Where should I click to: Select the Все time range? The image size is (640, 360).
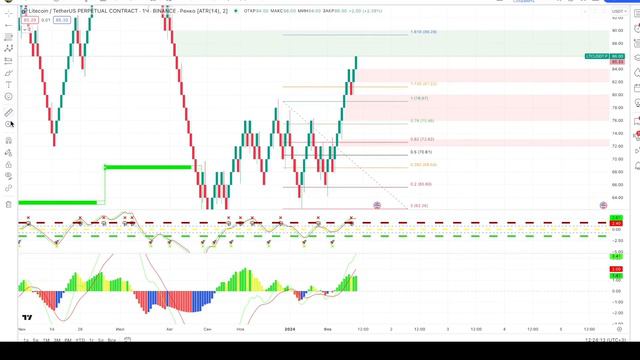pyautogui.click(x=111, y=340)
